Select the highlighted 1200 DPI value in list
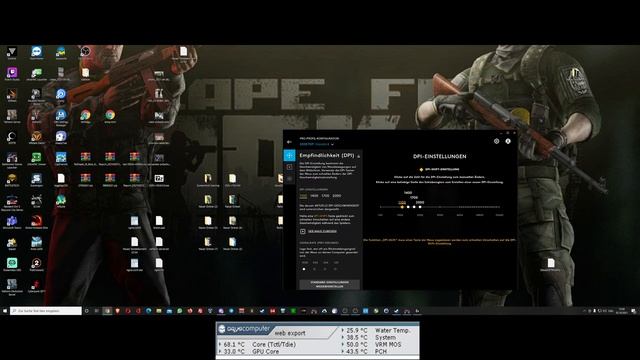The height and width of the screenshot is (360, 640). point(303,196)
